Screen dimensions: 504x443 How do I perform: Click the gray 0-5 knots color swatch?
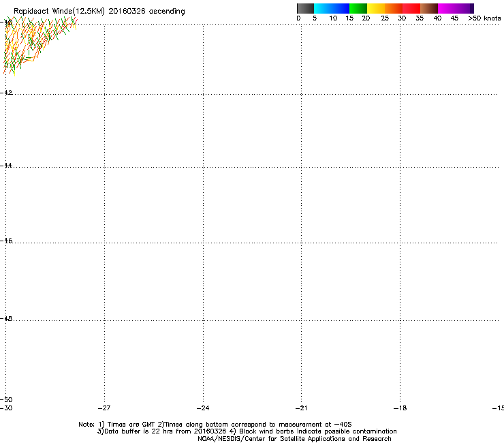305,8
